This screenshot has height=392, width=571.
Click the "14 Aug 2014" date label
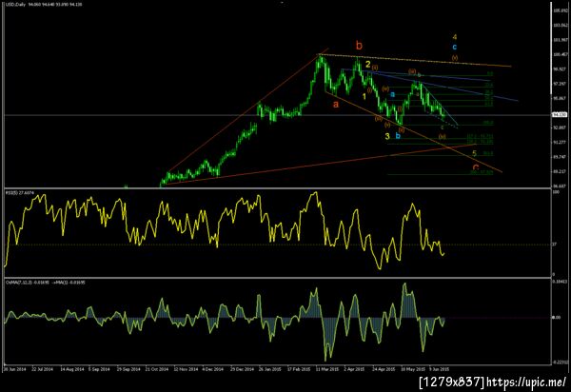click(x=70, y=369)
